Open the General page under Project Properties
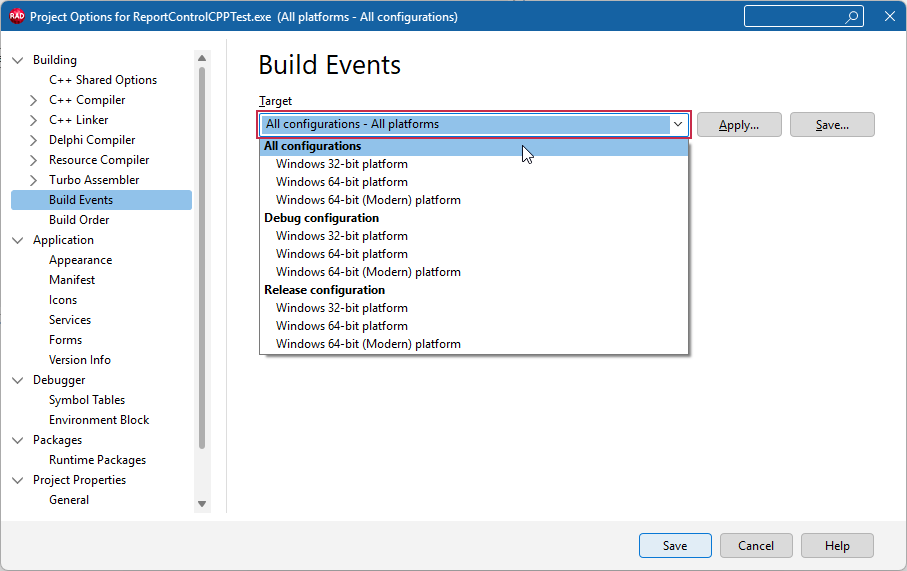Image resolution: width=907 pixels, height=571 pixels. (69, 500)
